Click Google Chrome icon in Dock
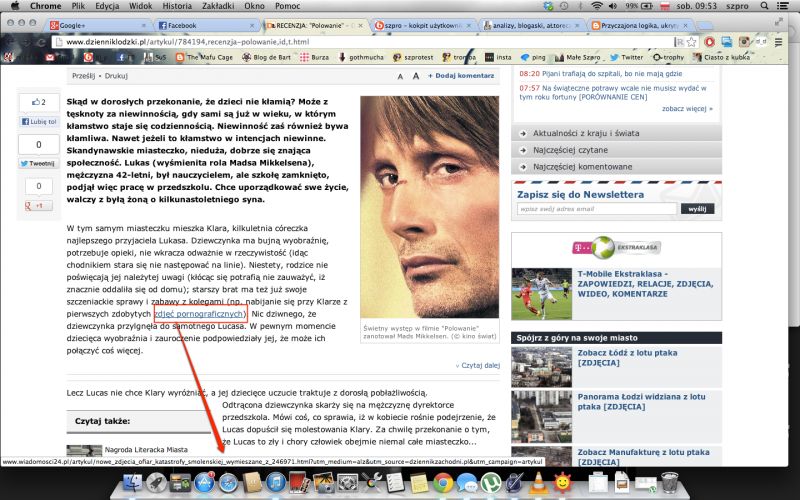The height and width of the screenshot is (500, 800). [443, 483]
